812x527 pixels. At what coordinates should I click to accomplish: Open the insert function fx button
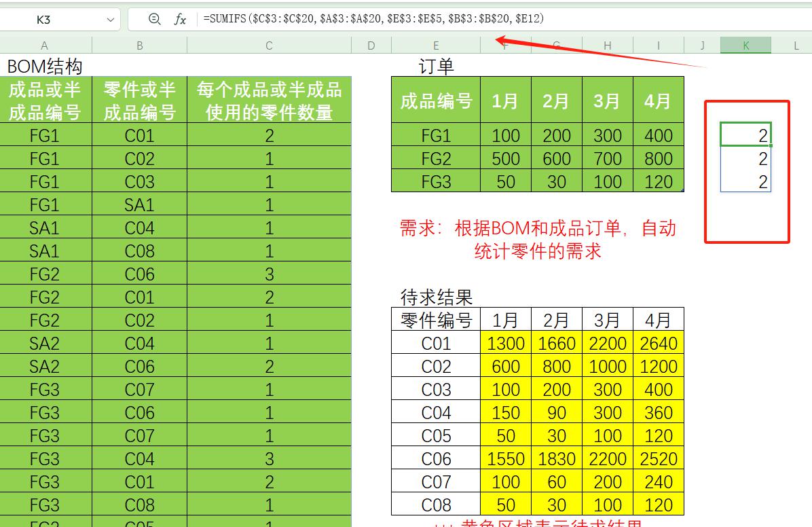pos(180,19)
